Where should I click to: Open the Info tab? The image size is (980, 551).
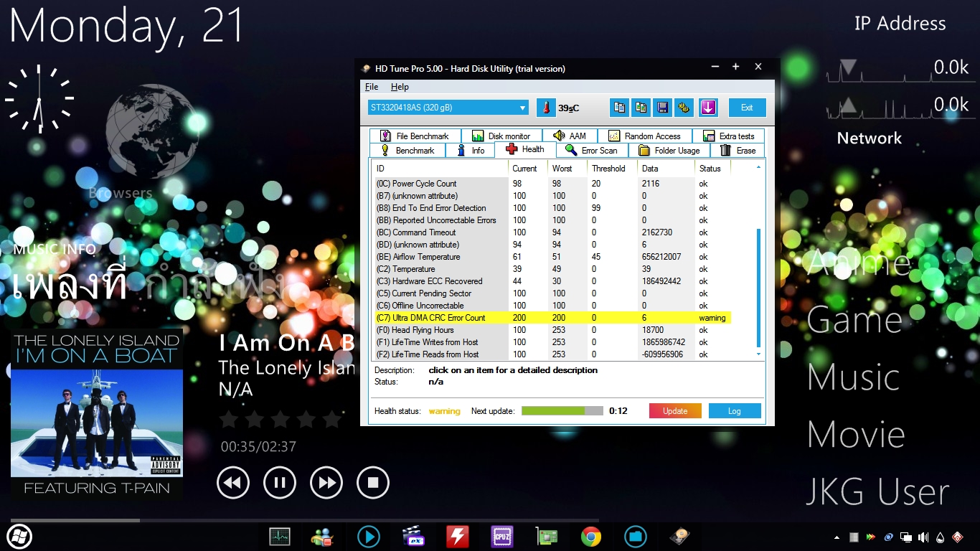[x=471, y=151]
